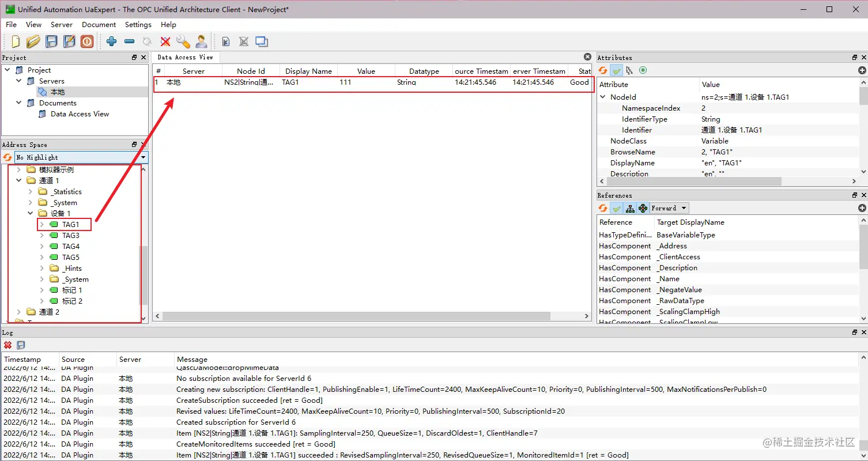The height and width of the screenshot is (461, 868).
Task: Open the Document menu
Action: (x=99, y=25)
